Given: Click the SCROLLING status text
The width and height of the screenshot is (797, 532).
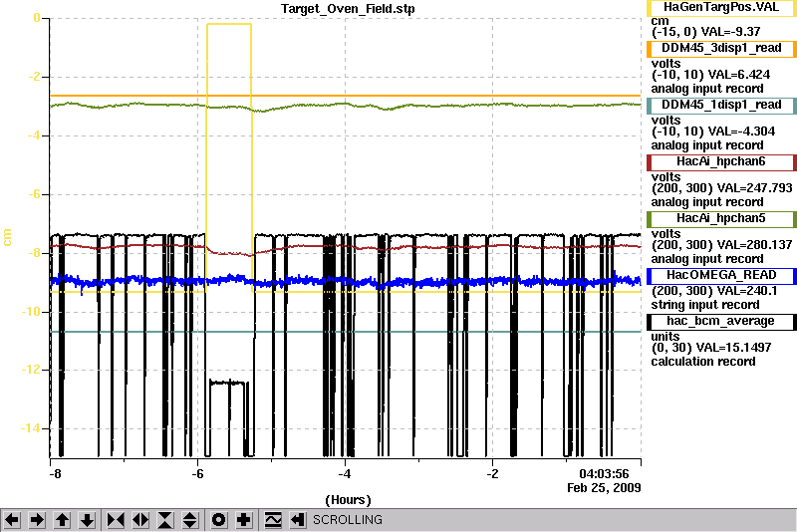Looking at the screenshot, I should coord(347,520).
